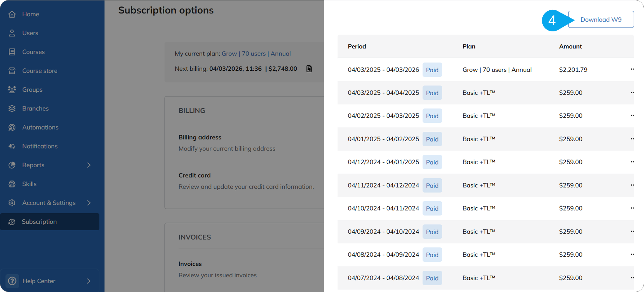
Task: Click the Download W9 button
Action: click(601, 19)
